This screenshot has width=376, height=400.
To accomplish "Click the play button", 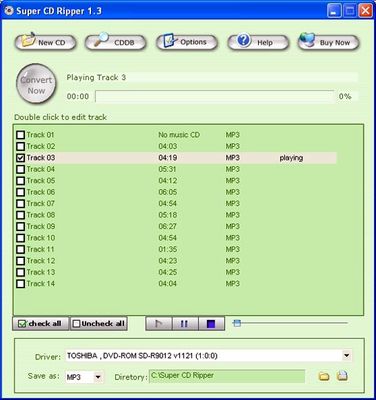I will click(x=159, y=324).
